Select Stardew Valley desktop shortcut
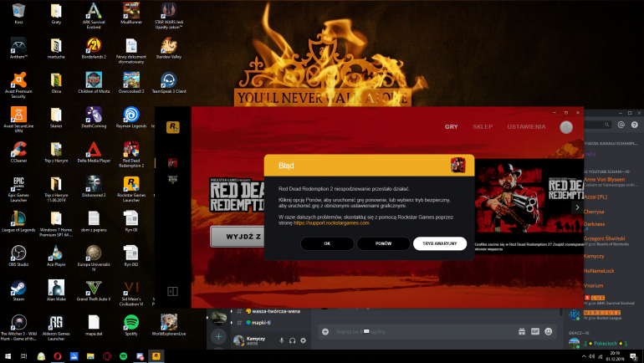This screenshot has width=644, height=363. coord(169,49)
